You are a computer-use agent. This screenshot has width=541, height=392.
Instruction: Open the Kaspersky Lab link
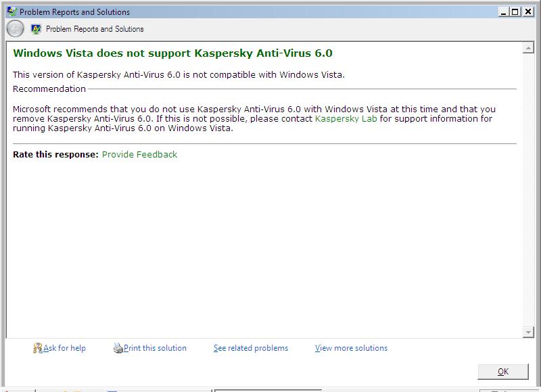click(x=346, y=118)
